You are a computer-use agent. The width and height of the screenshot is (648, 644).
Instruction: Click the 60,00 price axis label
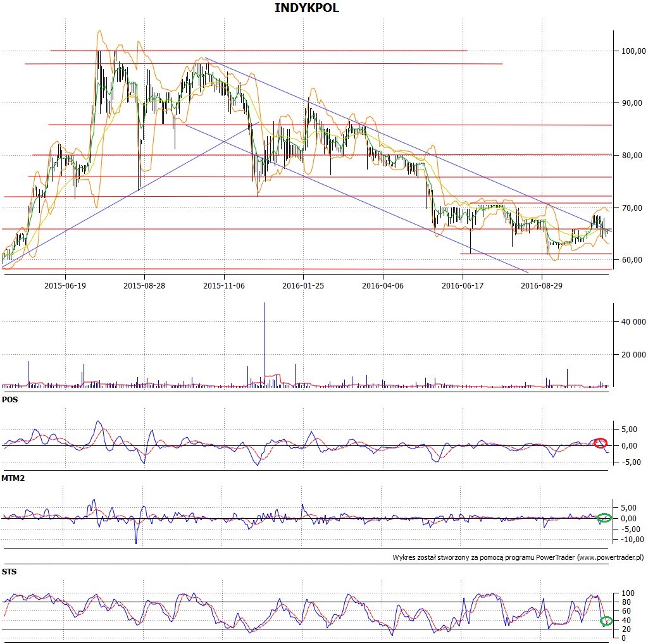[632, 260]
